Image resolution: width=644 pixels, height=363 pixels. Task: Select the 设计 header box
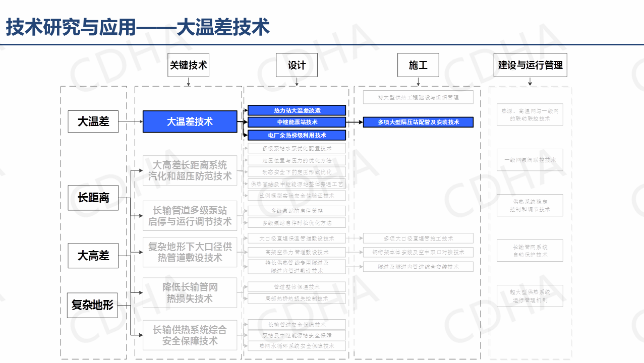(x=297, y=66)
